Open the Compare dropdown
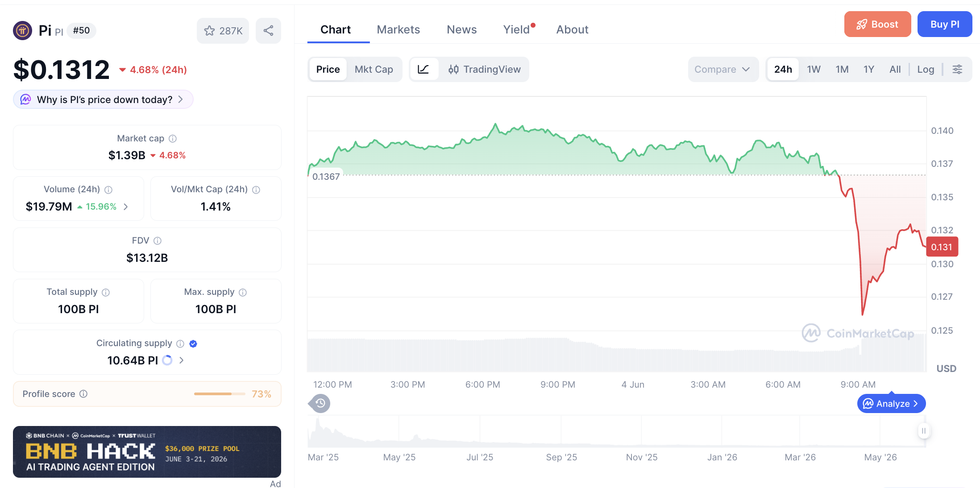The height and width of the screenshot is (488, 980). coord(723,69)
